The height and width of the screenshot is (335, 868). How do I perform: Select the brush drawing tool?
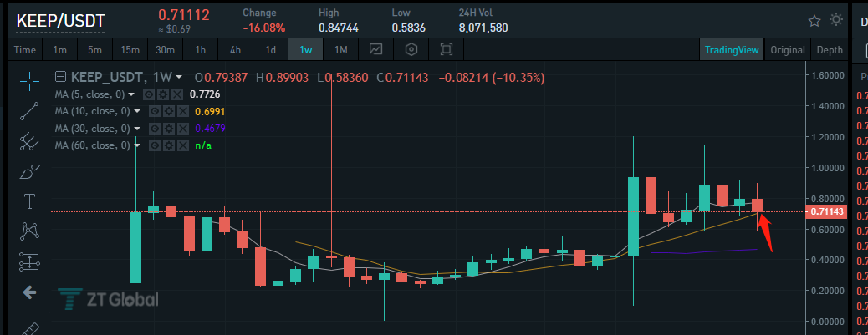coord(29,172)
